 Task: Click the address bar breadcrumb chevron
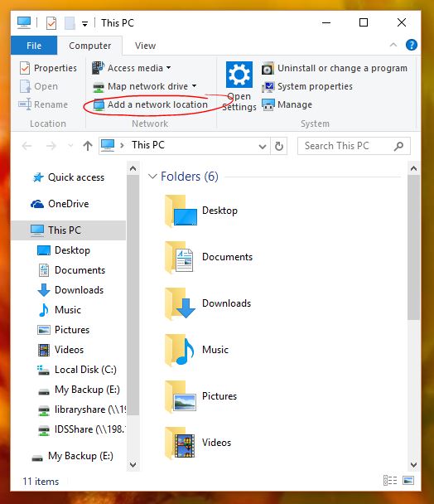click(122, 146)
